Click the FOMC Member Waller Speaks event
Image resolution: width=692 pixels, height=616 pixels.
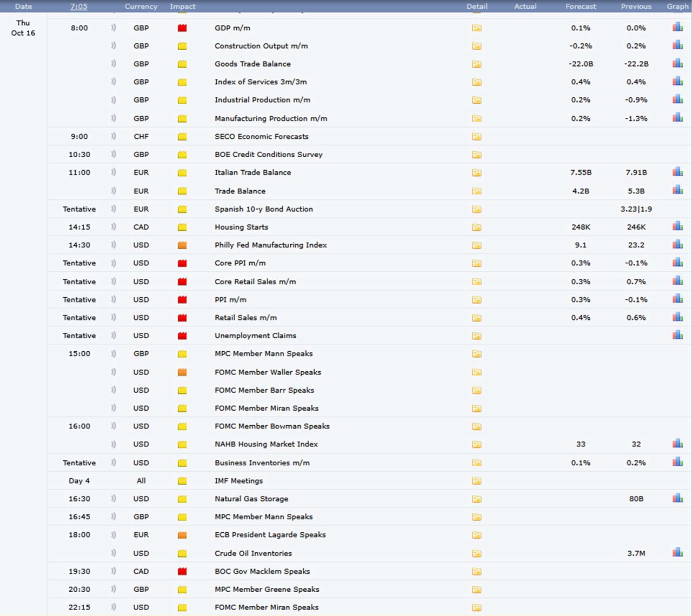pos(268,372)
